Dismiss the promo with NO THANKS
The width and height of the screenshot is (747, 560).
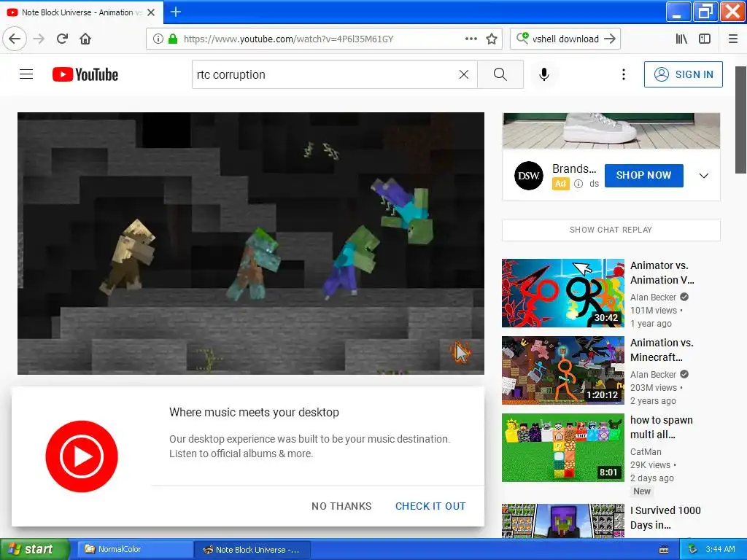coord(341,506)
